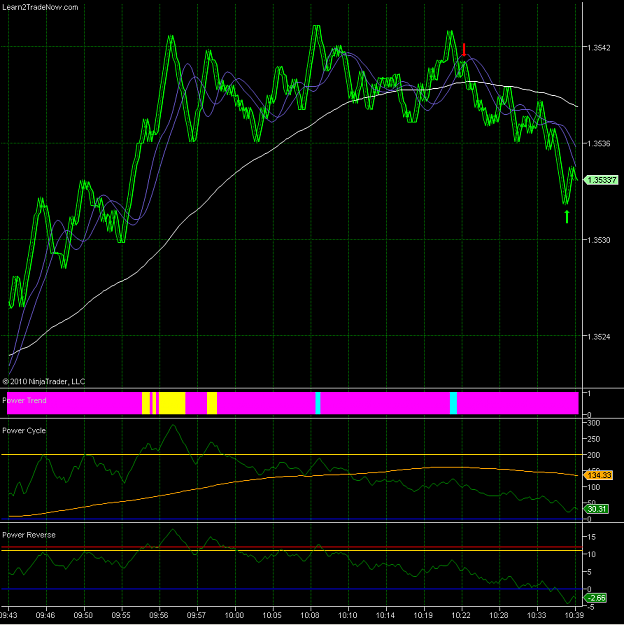Click the 10:19 time axis label
Image resolution: width=624 pixels, height=625 pixels.
[423, 615]
